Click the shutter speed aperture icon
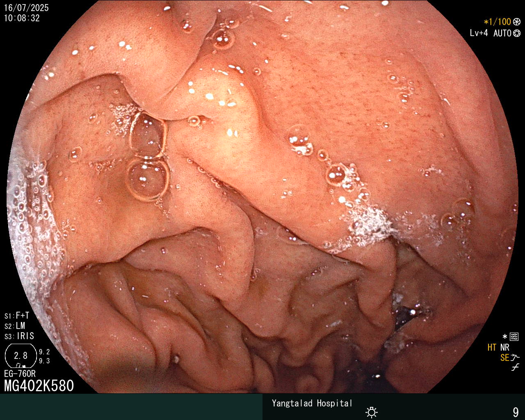 pyautogui.click(x=517, y=22)
